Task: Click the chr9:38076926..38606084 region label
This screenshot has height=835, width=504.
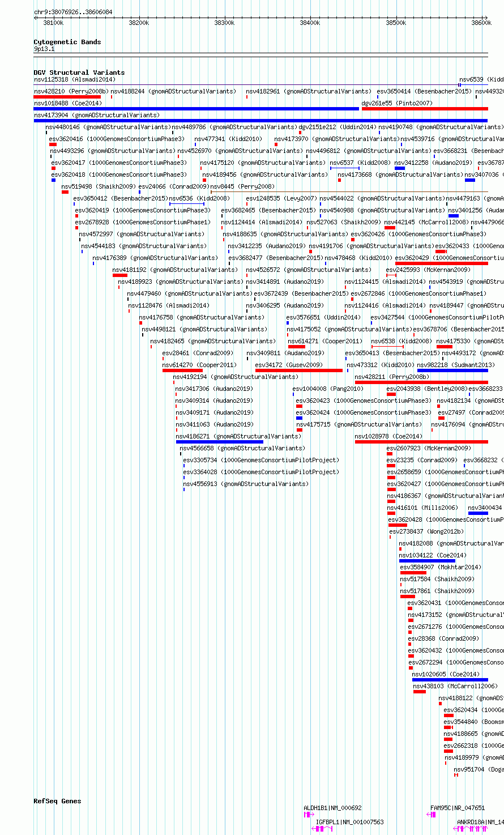Action: coord(73,12)
